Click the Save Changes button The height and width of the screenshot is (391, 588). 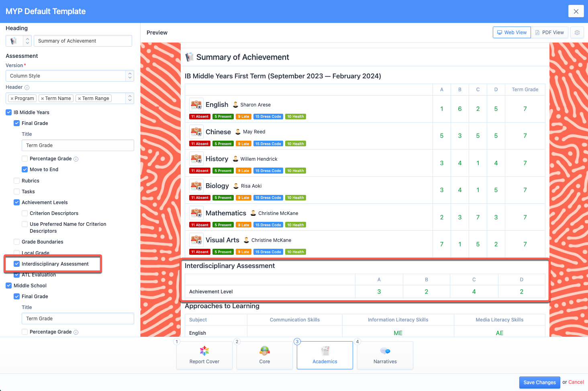(539, 382)
